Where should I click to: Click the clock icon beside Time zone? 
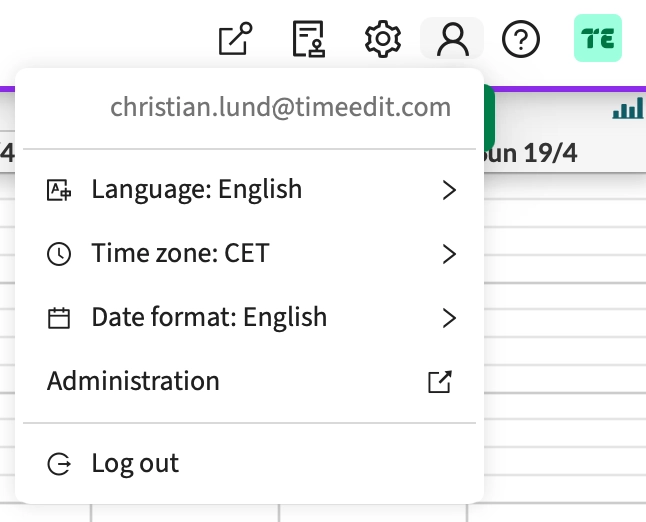pos(59,254)
